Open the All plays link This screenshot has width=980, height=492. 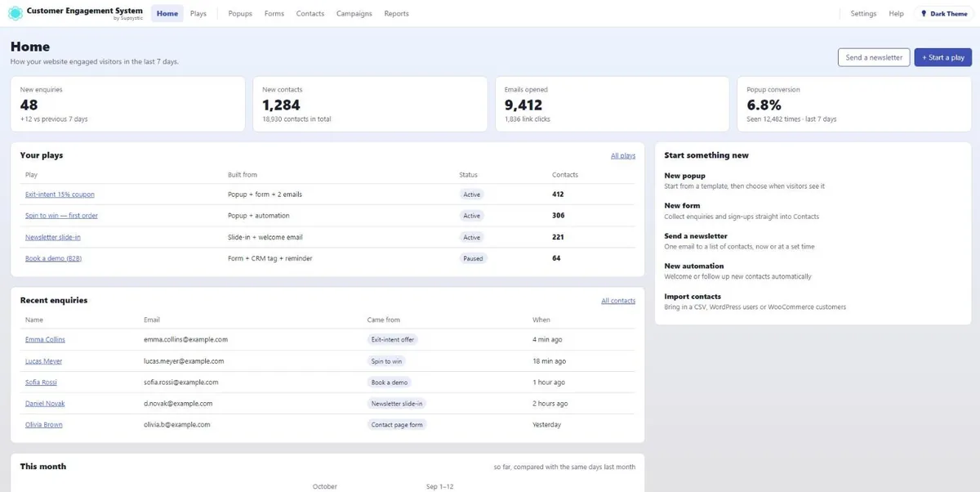(623, 155)
